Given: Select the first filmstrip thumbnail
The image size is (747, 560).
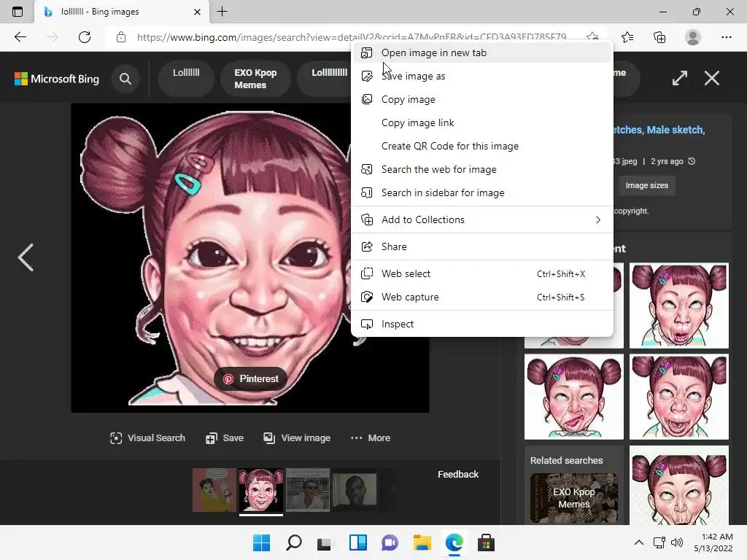Looking at the screenshot, I should coord(214,490).
